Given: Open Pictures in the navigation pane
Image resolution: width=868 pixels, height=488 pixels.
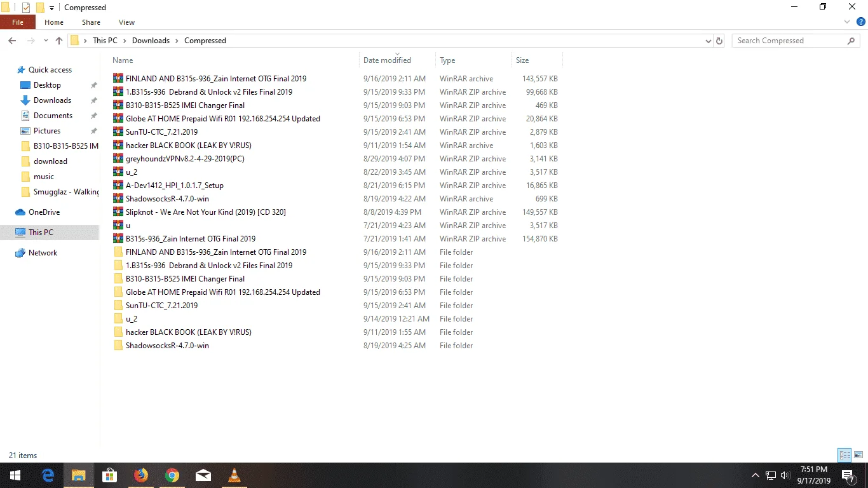Looking at the screenshot, I should 47,131.
